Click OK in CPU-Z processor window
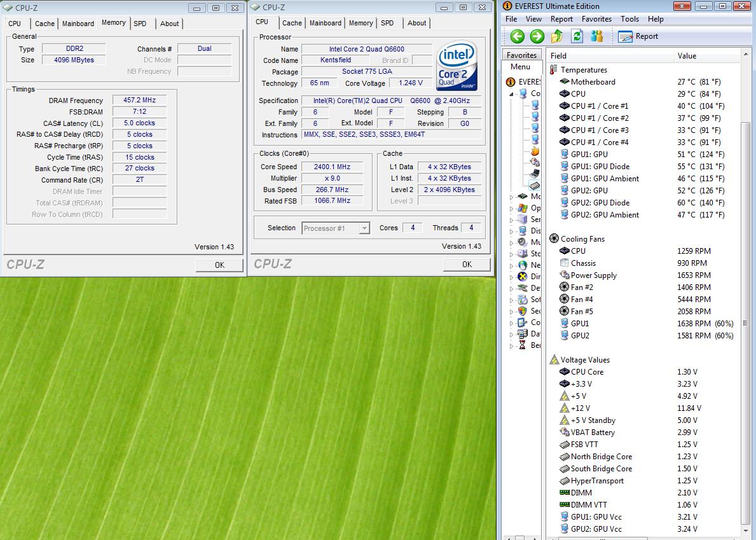756x540 pixels. 467,264
